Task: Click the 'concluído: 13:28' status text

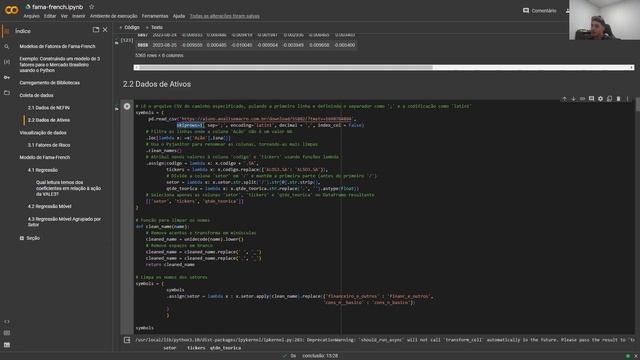Action: pyautogui.click(x=320, y=356)
